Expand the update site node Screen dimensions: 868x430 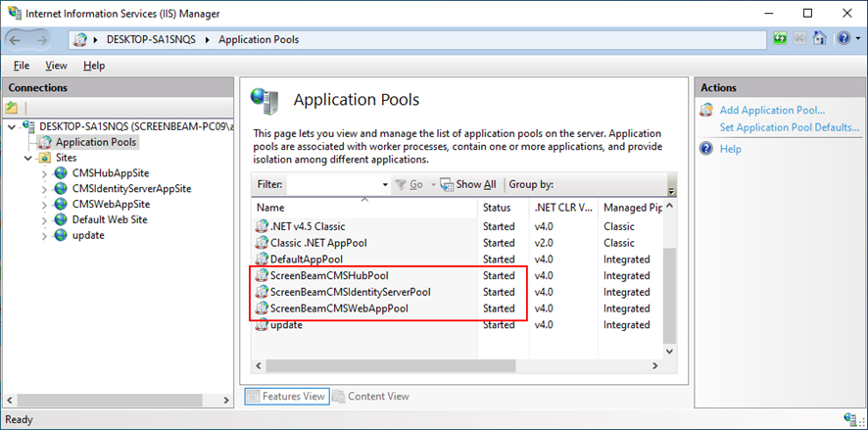(x=44, y=236)
